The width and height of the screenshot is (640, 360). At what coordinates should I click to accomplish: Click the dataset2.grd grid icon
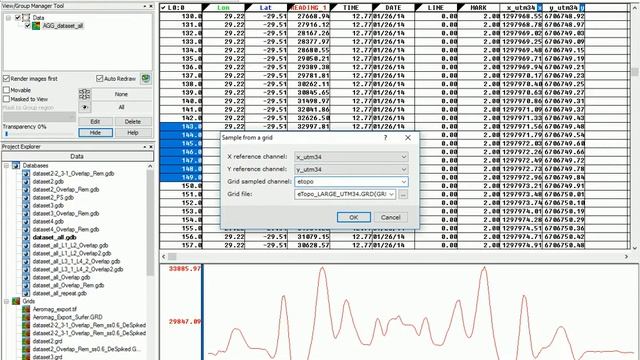point(26,341)
